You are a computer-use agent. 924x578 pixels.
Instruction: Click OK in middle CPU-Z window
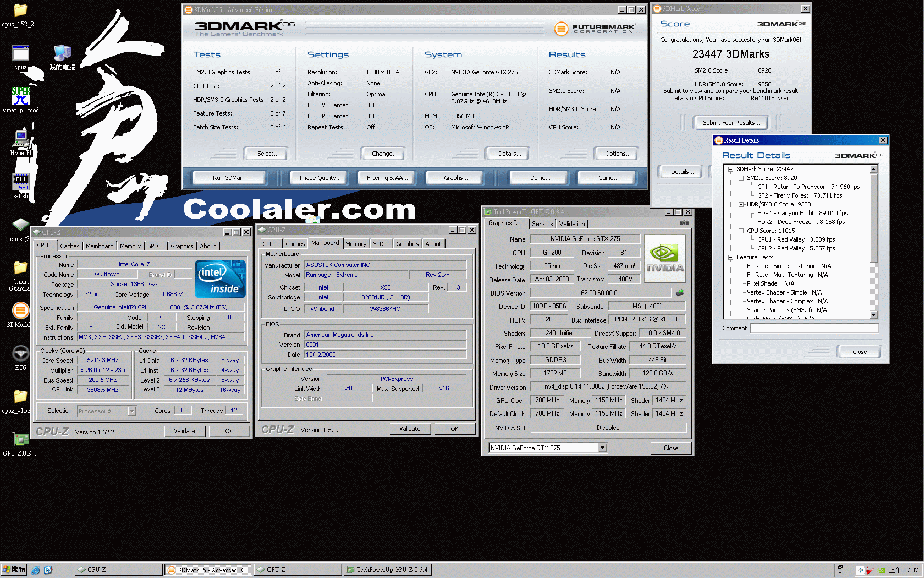coord(454,429)
